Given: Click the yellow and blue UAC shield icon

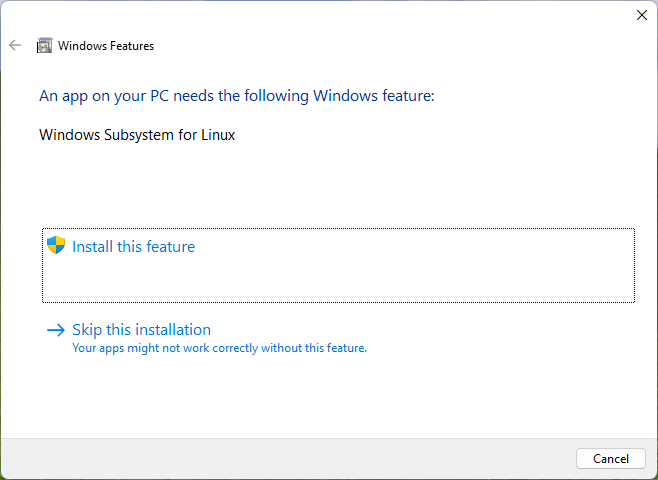Looking at the screenshot, I should pos(56,245).
